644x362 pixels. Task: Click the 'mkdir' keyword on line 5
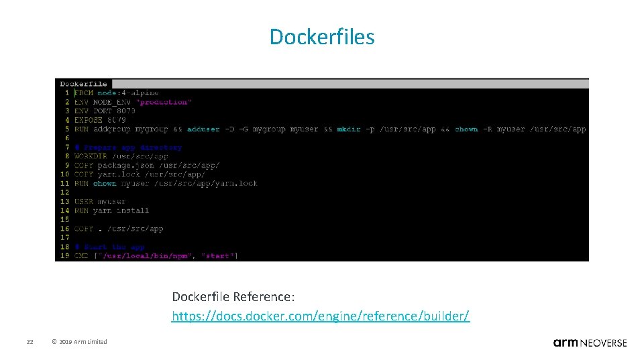click(x=349, y=129)
